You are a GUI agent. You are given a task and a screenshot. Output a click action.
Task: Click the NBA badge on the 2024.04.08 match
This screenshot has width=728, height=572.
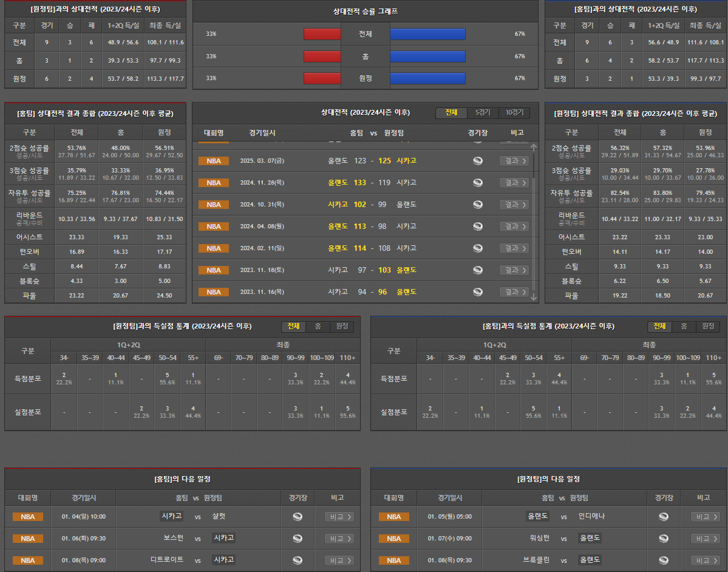tap(214, 226)
